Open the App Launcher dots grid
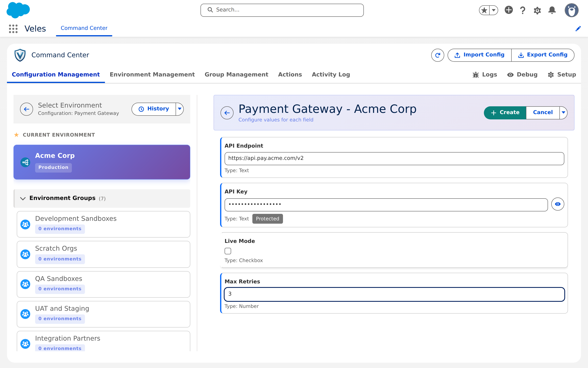 13,29
